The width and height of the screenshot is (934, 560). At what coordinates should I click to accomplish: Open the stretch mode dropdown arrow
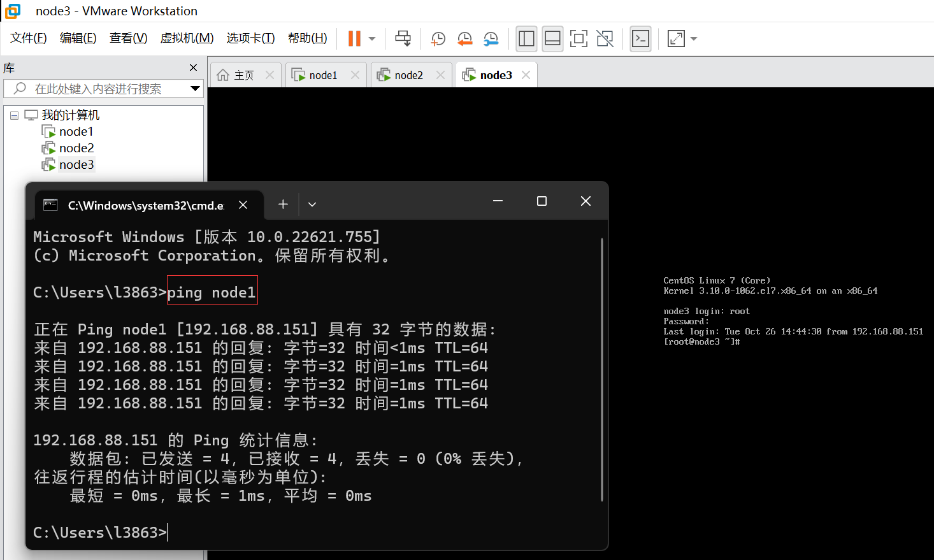click(693, 38)
